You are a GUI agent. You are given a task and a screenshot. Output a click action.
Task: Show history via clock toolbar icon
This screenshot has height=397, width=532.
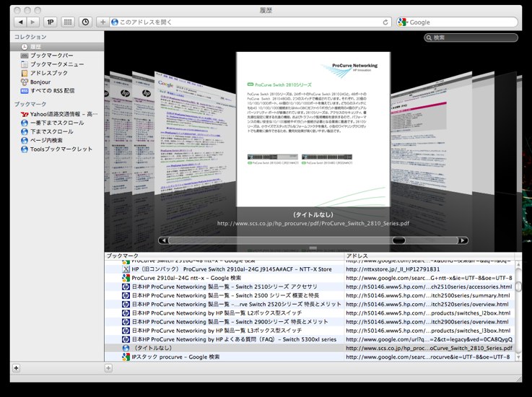[85, 22]
